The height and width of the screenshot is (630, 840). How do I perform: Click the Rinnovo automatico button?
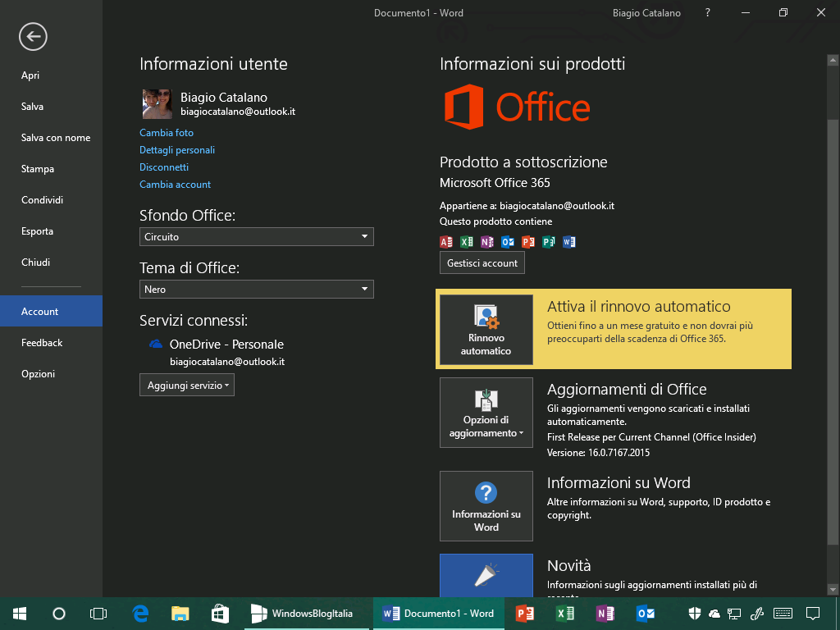pyautogui.click(x=486, y=330)
